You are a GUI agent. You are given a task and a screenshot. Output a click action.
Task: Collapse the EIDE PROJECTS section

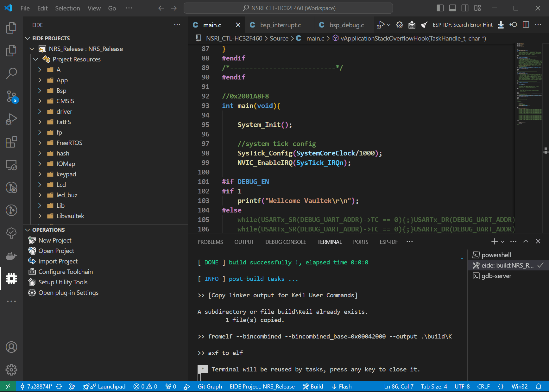click(x=28, y=38)
